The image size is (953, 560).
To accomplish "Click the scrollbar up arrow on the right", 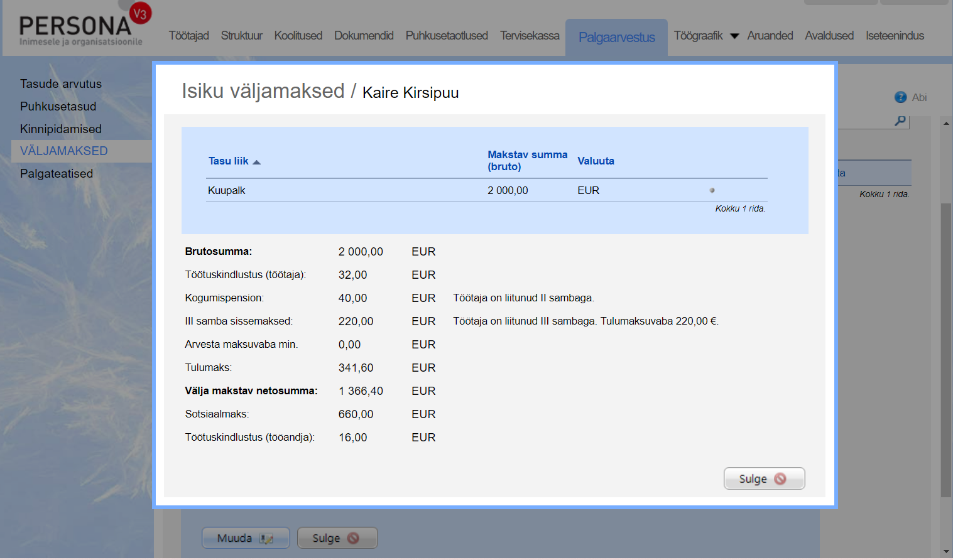I will [x=946, y=124].
